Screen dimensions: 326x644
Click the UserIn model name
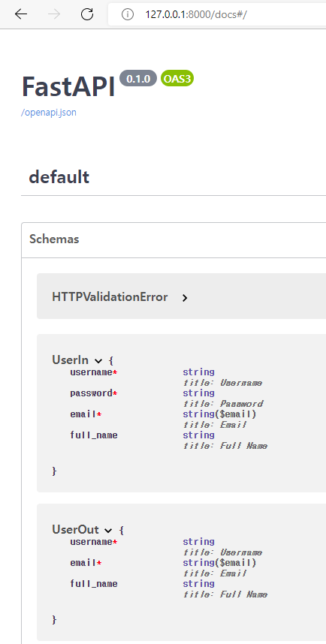pyautogui.click(x=70, y=360)
